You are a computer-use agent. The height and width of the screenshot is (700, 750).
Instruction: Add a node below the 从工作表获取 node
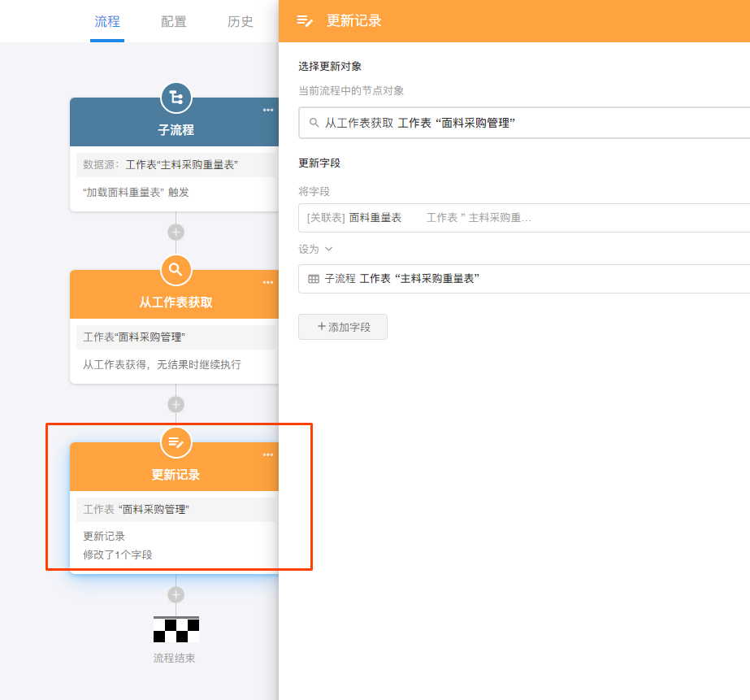tap(176, 405)
